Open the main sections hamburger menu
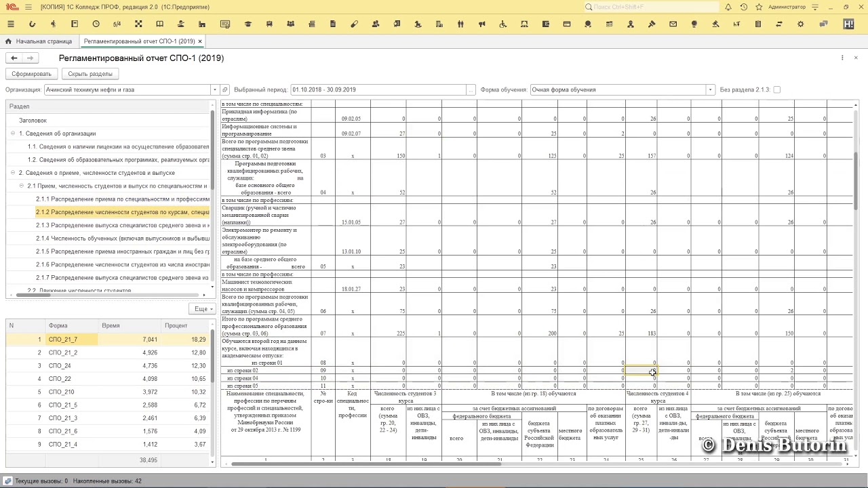The width and height of the screenshot is (868, 488). pyautogui.click(x=10, y=24)
